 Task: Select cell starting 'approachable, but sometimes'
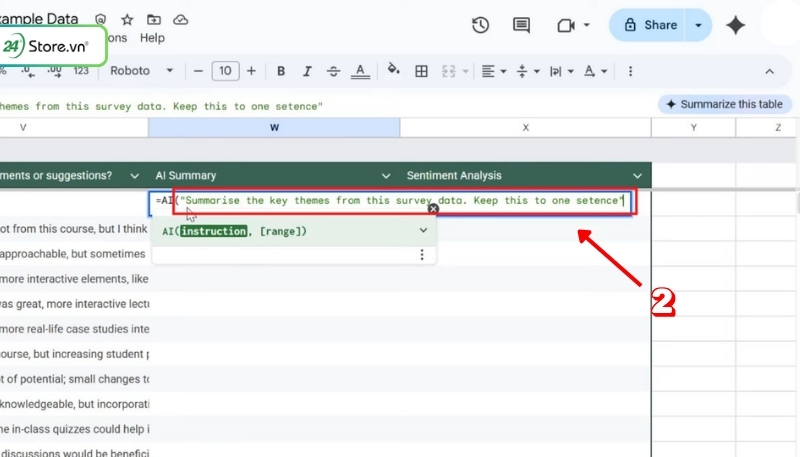pyautogui.click(x=74, y=254)
